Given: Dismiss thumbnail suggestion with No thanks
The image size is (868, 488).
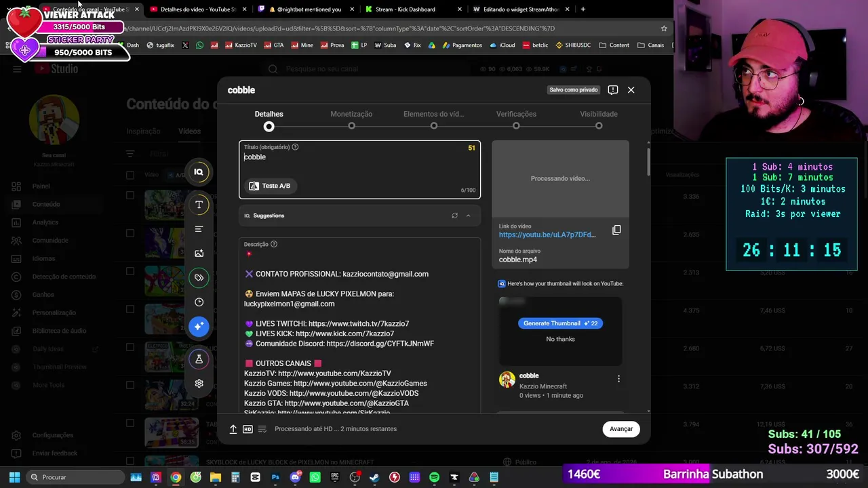Looking at the screenshot, I should [560, 339].
